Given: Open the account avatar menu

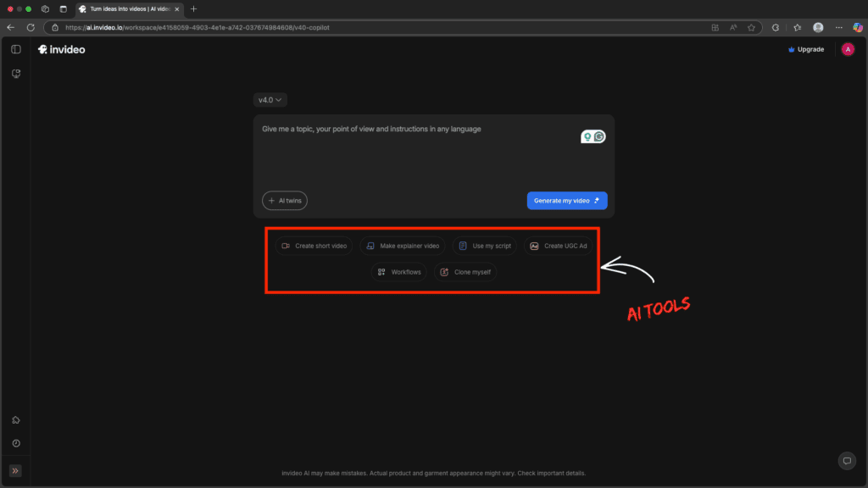Looking at the screenshot, I should point(847,49).
